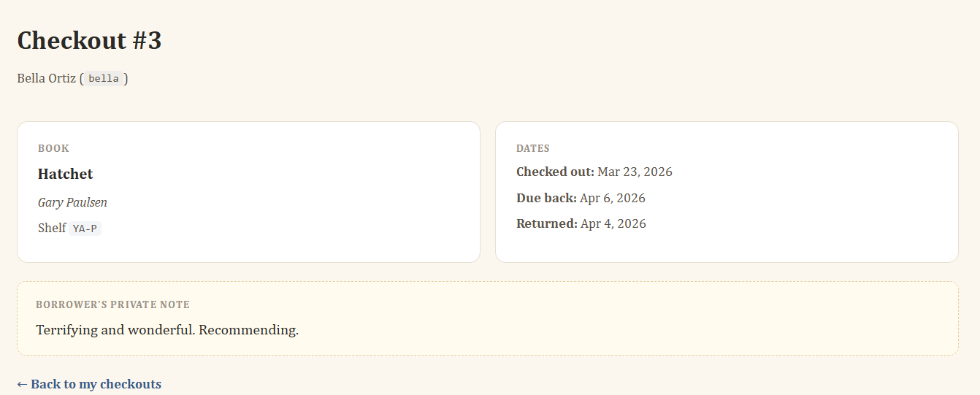The image size is (980, 395).
Task: Click the YA-P shelf code badge
Action: [85, 229]
